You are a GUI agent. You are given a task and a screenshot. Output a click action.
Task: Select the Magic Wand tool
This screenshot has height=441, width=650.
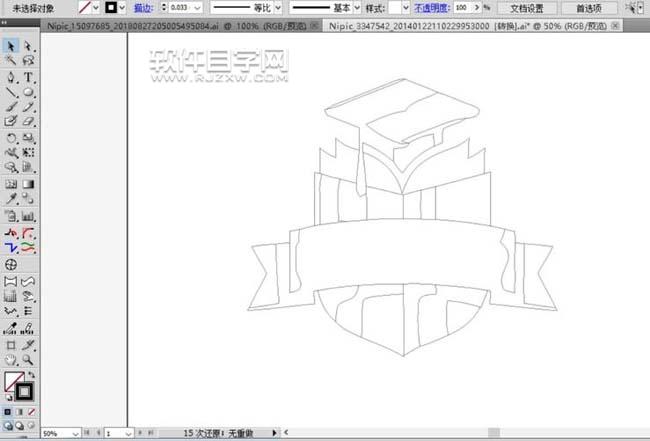pos(11,61)
